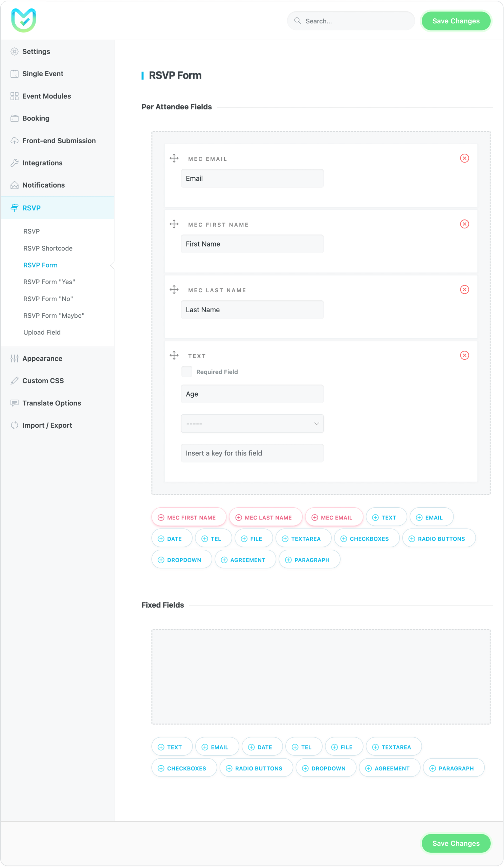Click the MEC logo in the header
This screenshot has height=867, width=504.
click(x=23, y=20)
